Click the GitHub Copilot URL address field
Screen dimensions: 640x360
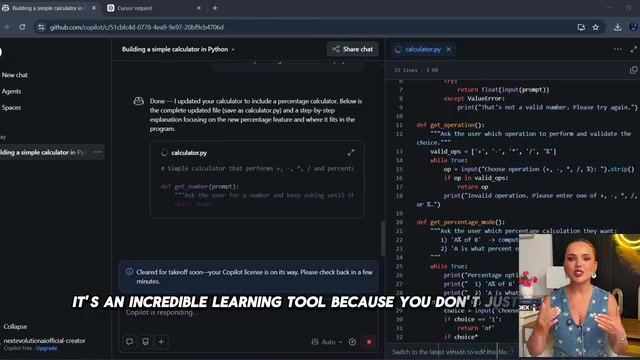pyautogui.click(x=137, y=27)
